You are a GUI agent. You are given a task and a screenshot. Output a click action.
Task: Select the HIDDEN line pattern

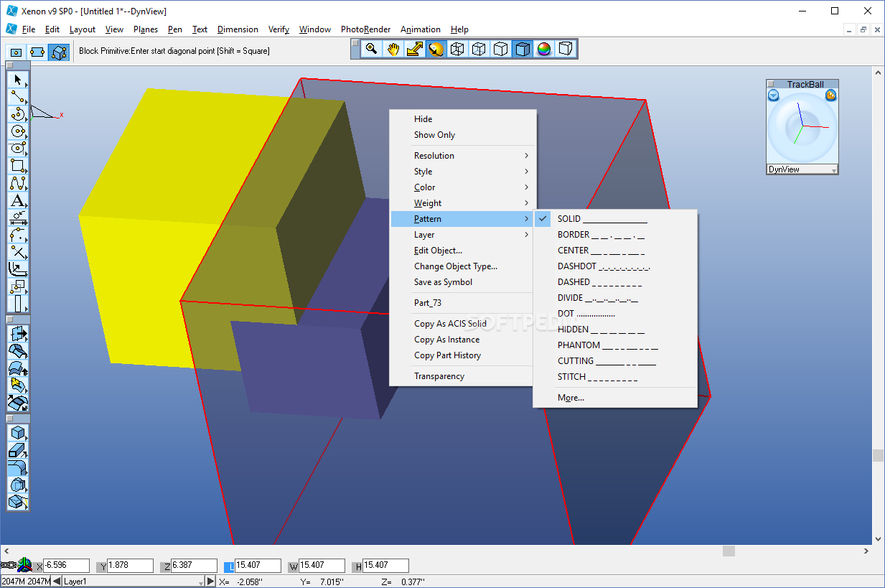coord(615,330)
